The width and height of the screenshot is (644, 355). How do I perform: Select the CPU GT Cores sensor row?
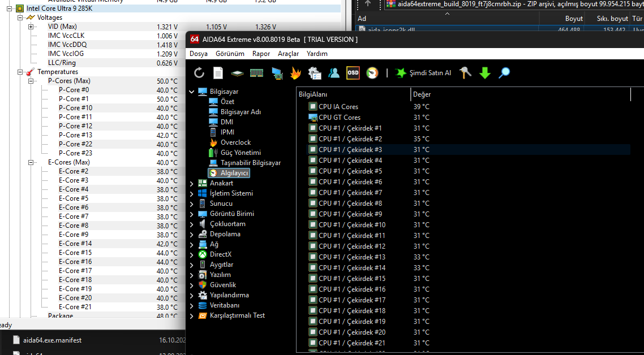(339, 118)
